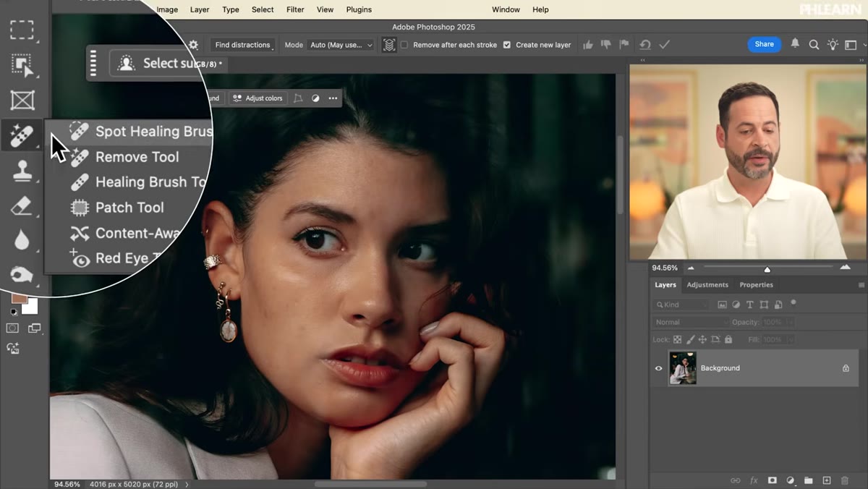Image resolution: width=868 pixels, height=489 pixels.
Task: Click the Share button
Action: pyautogui.click(x=764, y=44)
